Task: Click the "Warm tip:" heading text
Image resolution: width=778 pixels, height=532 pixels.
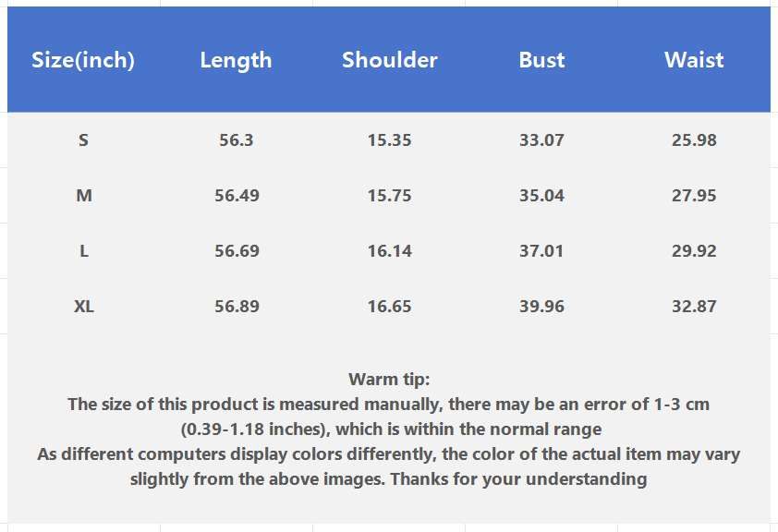Action: pos(389,379)
